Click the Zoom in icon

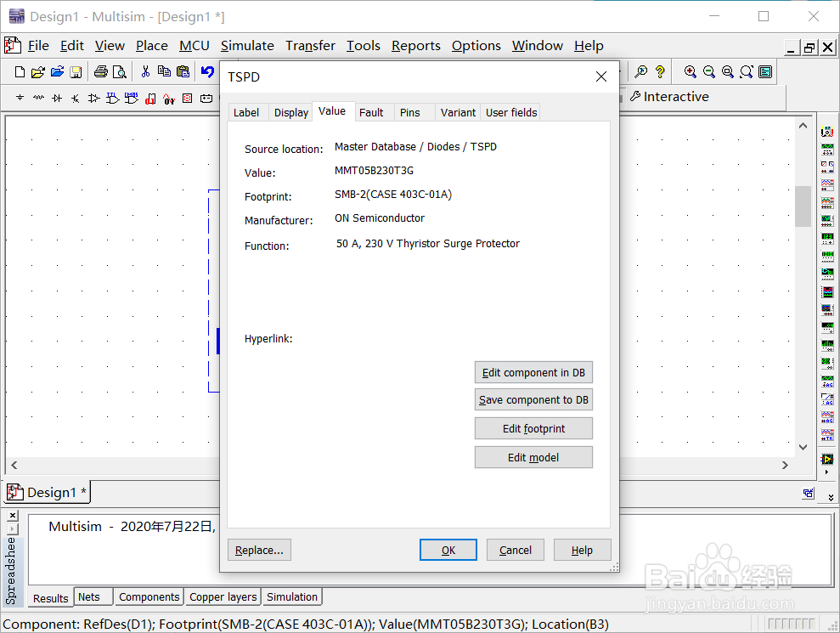[691, 71]
